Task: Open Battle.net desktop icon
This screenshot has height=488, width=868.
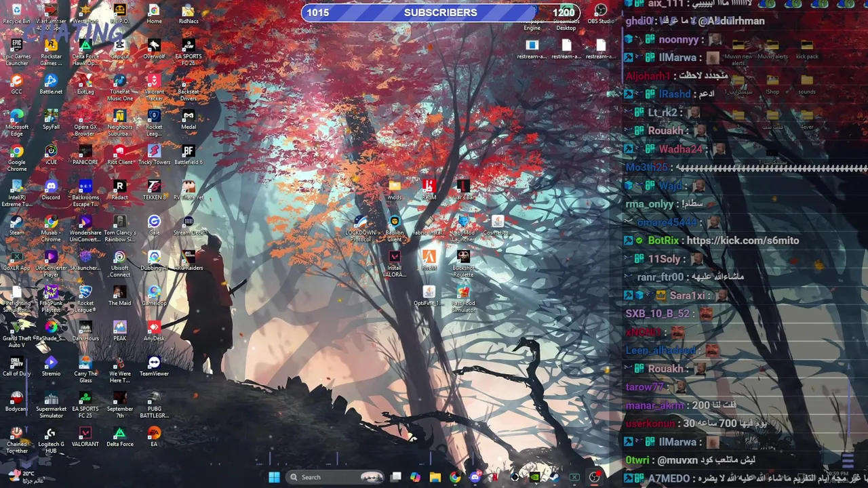Action: click(x=51, y=85)
